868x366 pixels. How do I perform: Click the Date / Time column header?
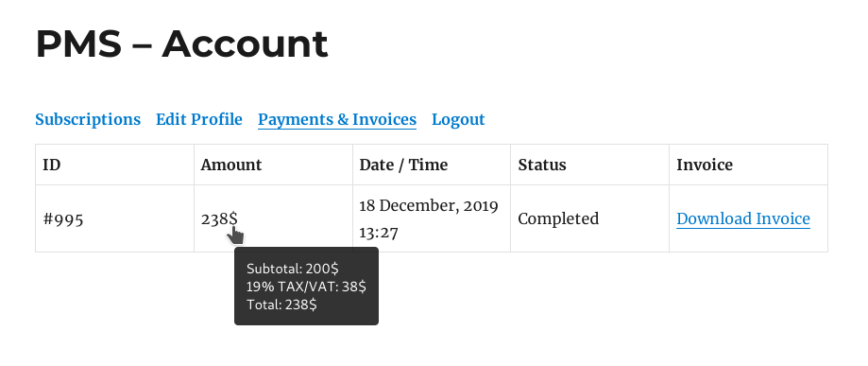coord(403,166)
